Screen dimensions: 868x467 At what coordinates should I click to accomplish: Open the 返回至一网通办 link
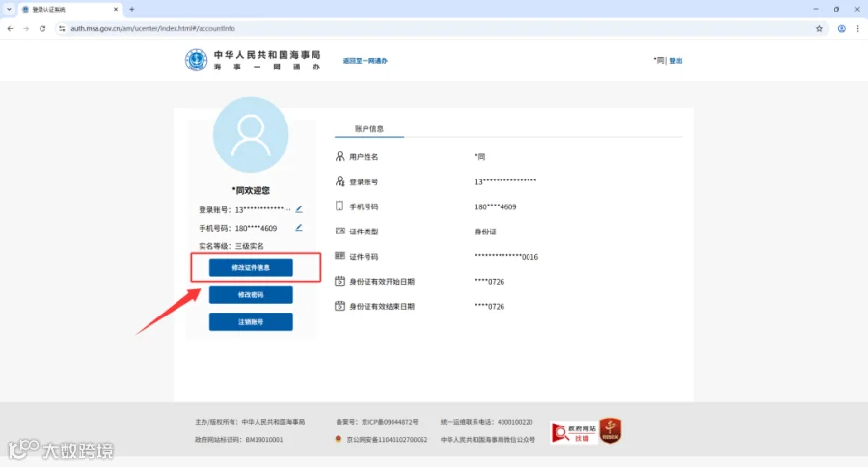(365, 61)
